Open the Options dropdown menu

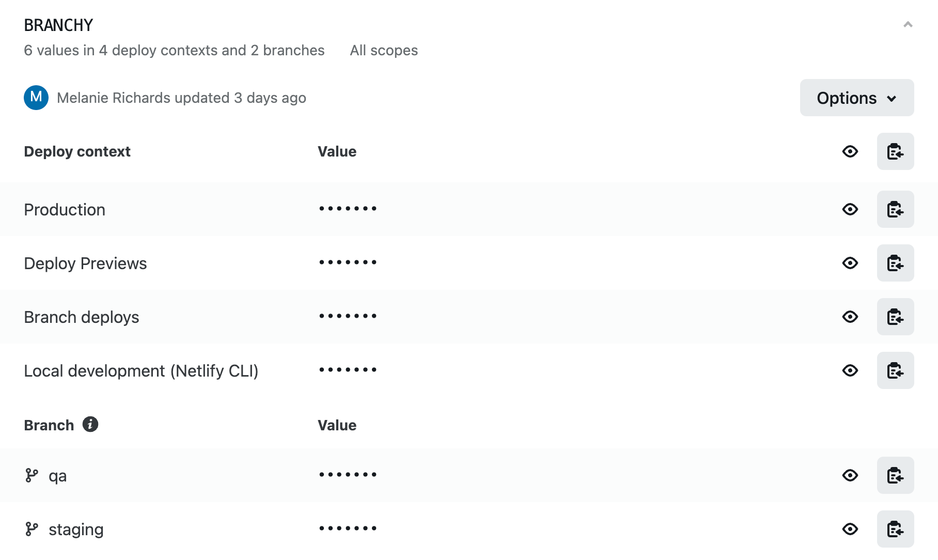[857, 98]
